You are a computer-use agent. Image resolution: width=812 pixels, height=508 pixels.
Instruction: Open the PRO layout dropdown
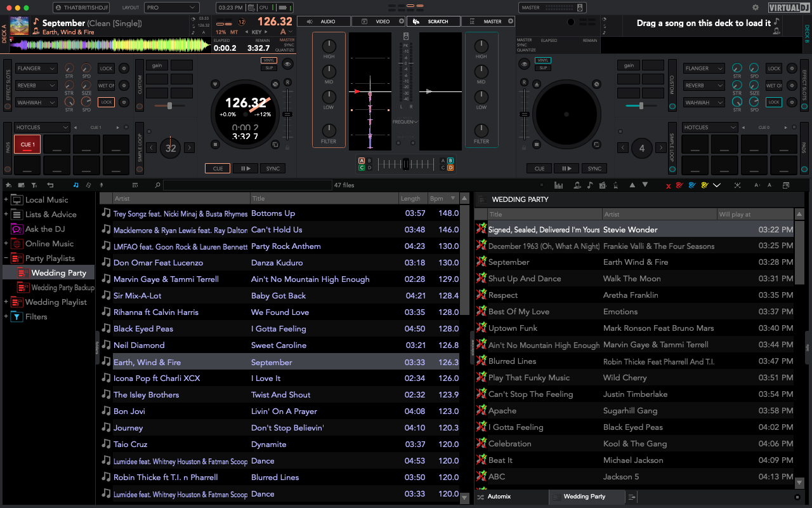pos(171,8)
